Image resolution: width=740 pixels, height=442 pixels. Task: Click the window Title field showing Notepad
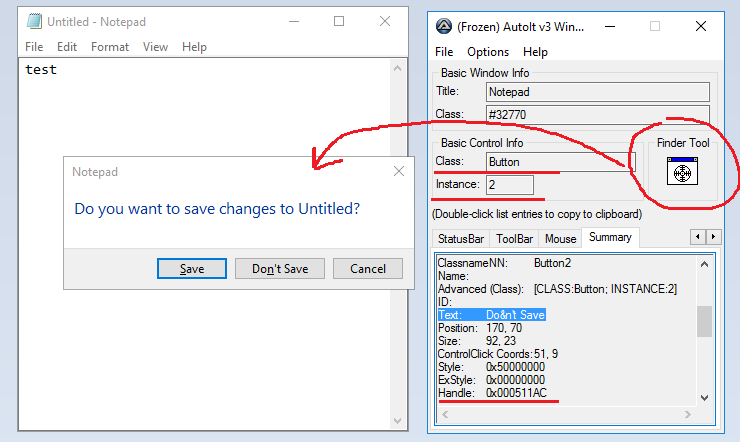pos(597,92)
